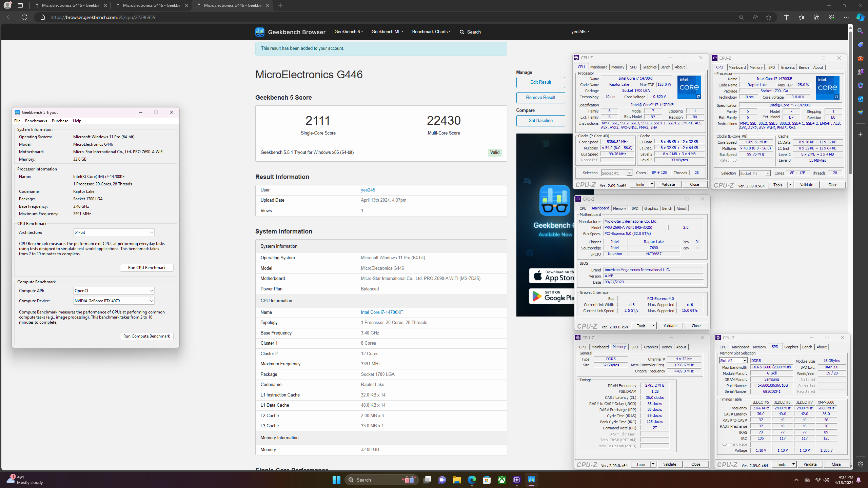Open the Slot #2 dropdown in CPU-Z SPD window
Viewport: 868px width, 488px height.
coord(733,361)
